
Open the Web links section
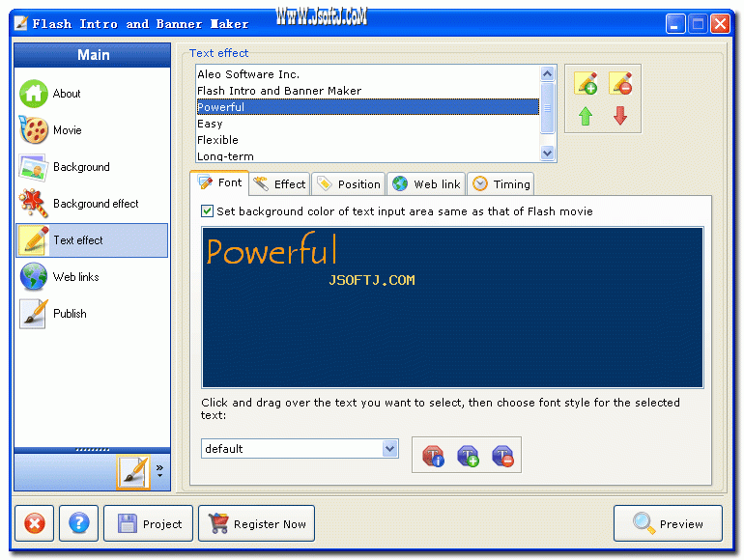coord(92,277)
